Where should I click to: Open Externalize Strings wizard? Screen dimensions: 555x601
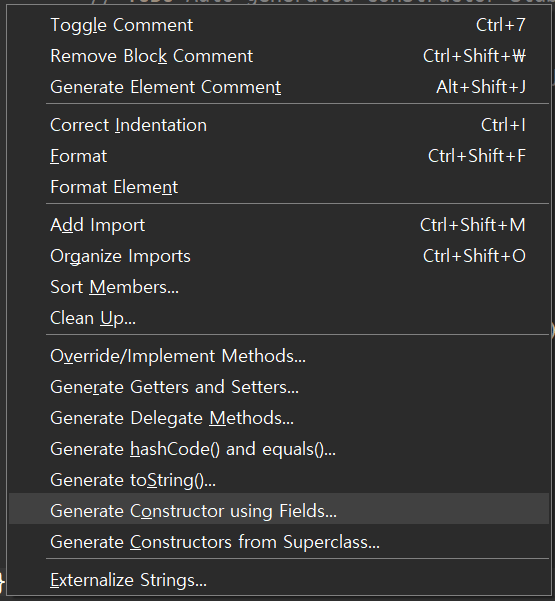(279, 580)
